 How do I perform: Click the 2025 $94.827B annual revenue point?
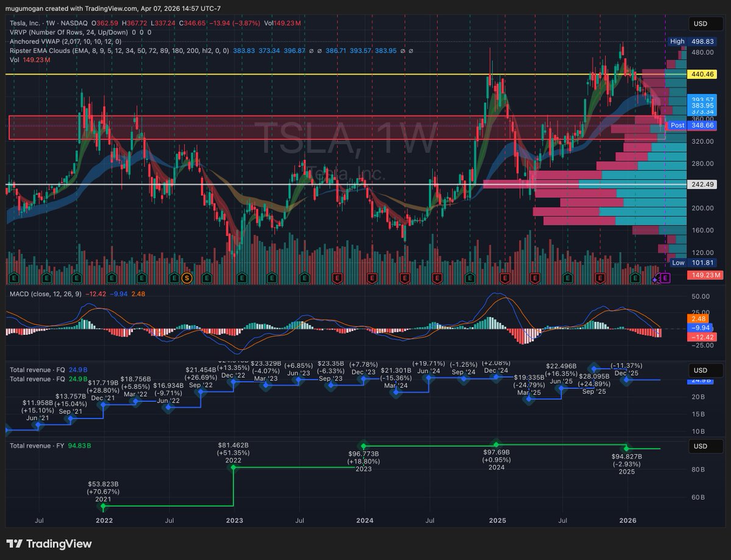tap(626, 449)
